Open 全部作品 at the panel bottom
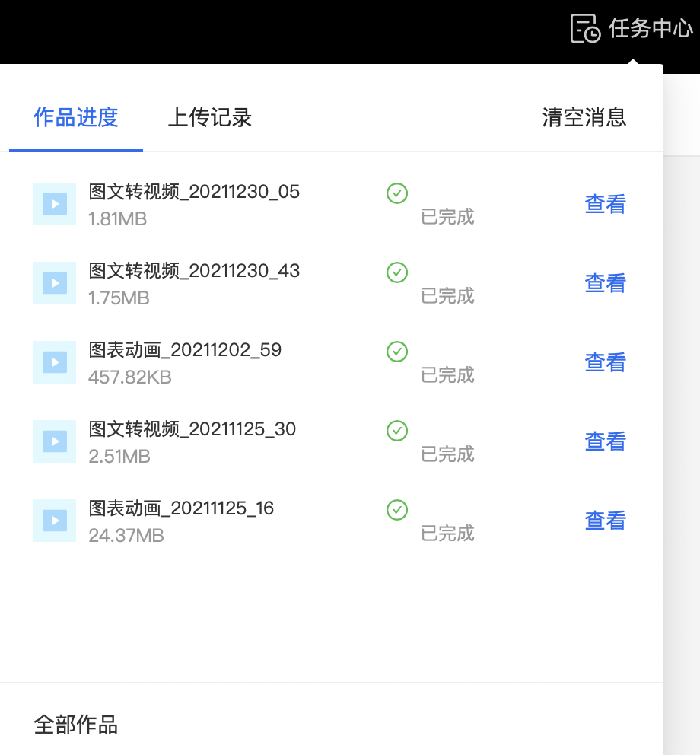The image size is (700, 755). coord(75,725)
